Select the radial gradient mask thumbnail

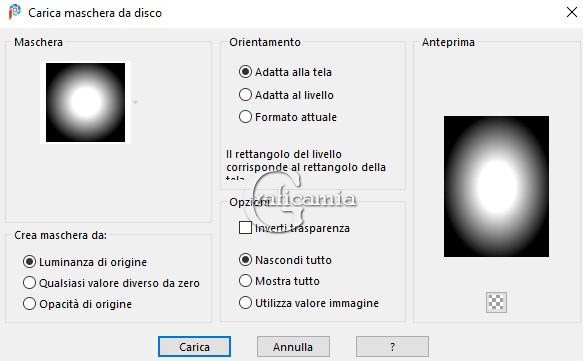pyautogui.click(x=86, y=102)
